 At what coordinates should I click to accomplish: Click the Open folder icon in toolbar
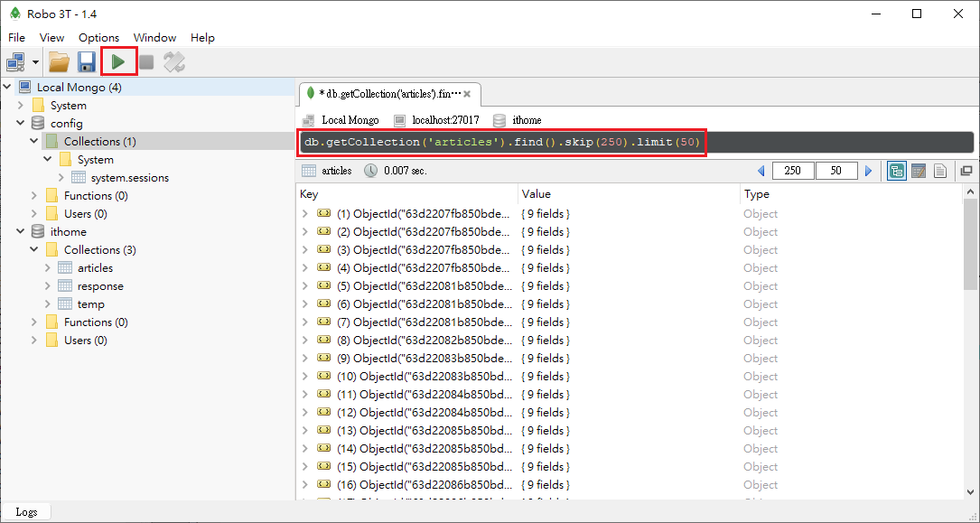coord(59,62)
